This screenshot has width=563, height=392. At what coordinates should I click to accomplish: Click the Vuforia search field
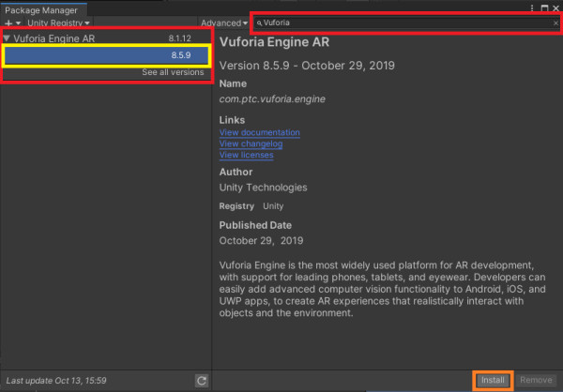[x=407, y=23]
